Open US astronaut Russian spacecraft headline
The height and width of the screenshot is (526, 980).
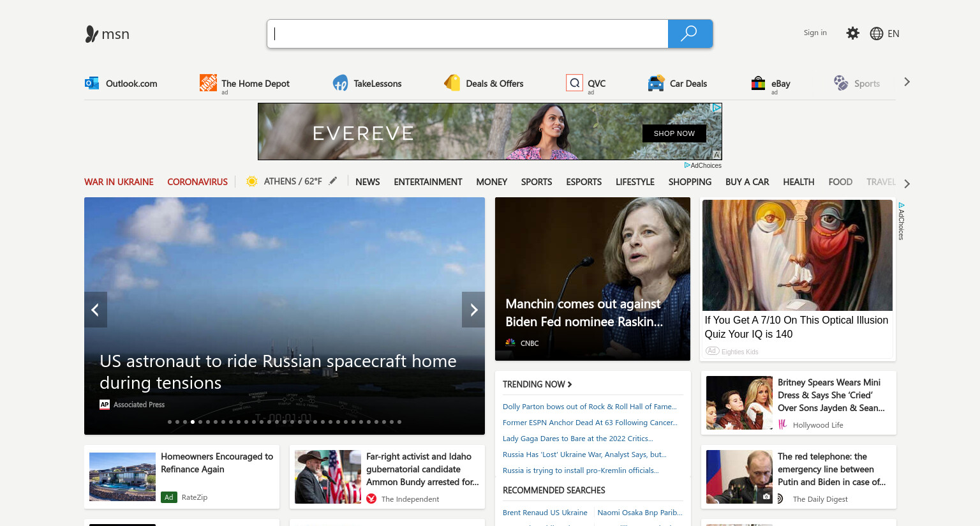[x=278, y=372]
